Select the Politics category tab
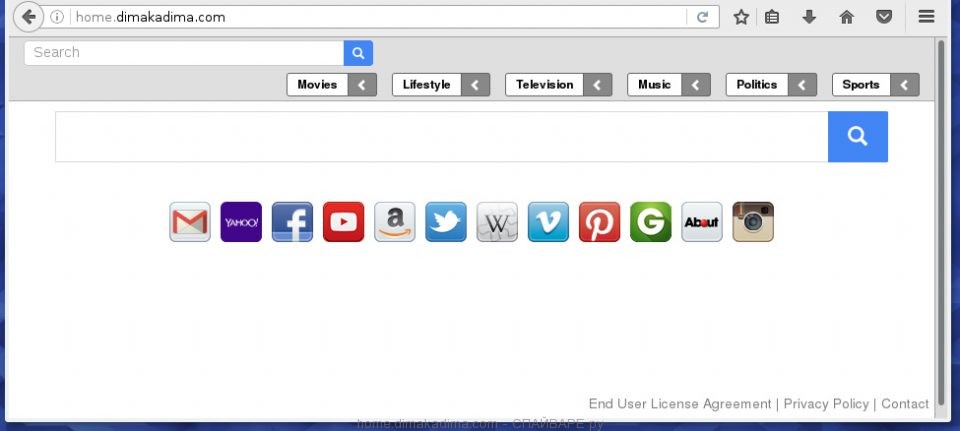The image size is (960, 431). pos(757,85)
